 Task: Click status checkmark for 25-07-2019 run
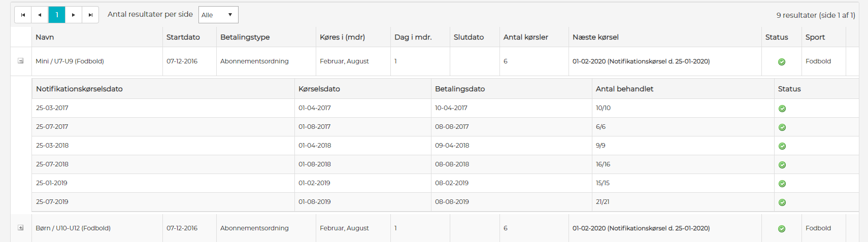coord(782,202)
